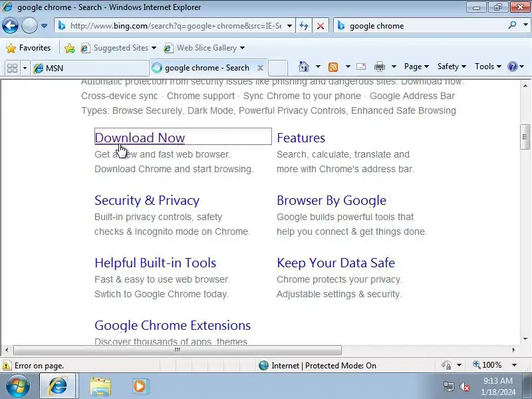Expand the address bar autocomplete dropdown

click(x=289, y=26)
